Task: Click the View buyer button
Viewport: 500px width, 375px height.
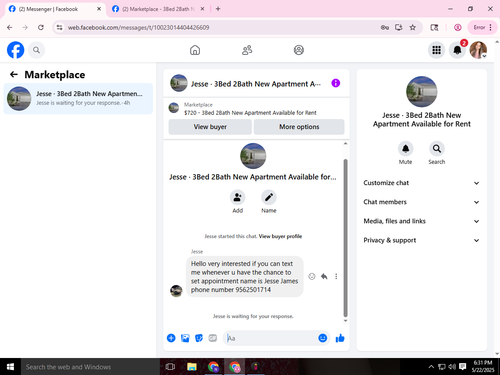Action: pyautogui.click(x=210, y=127)
